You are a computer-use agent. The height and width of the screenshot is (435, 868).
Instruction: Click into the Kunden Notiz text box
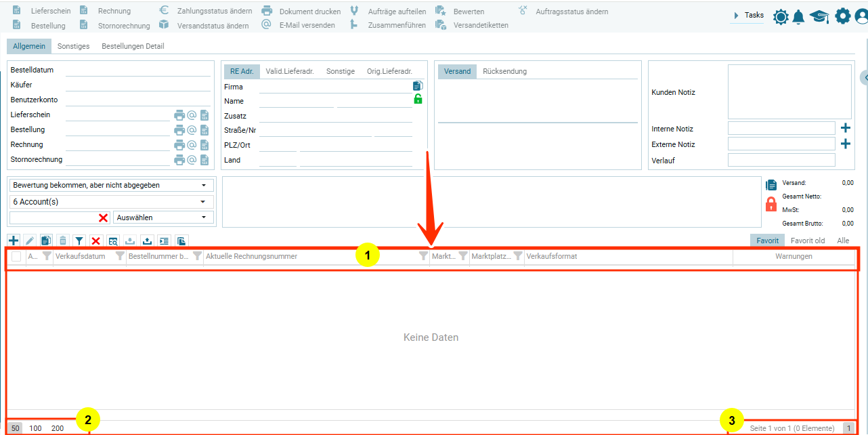click(x=789, y=91)
